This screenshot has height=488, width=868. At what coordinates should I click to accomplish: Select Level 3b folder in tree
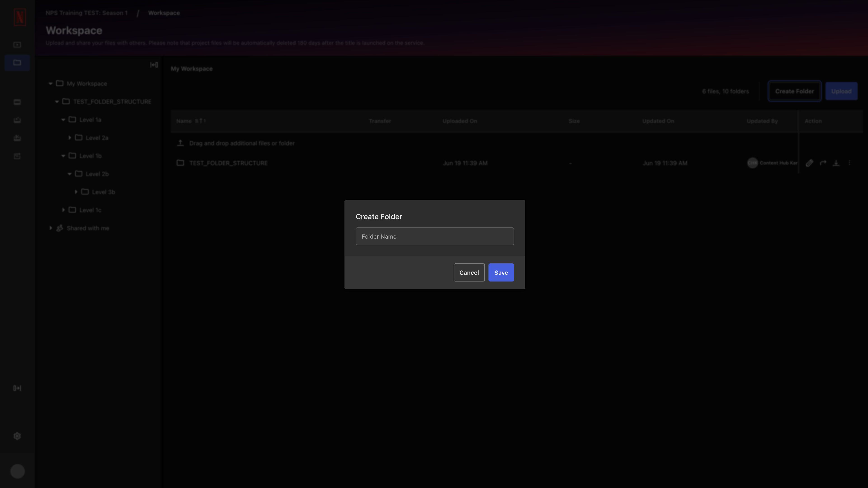click(x=104, y=192)
